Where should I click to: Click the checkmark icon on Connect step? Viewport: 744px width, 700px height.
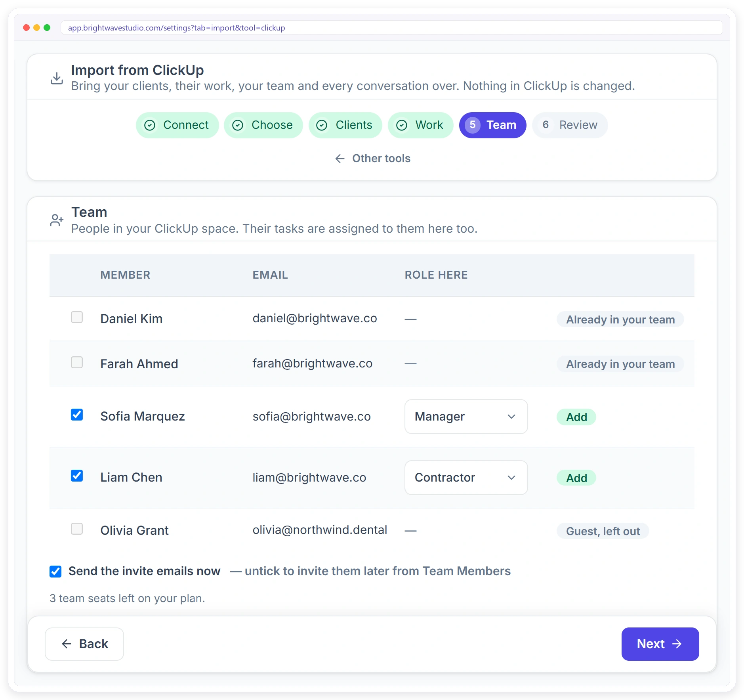(x=150, y=125)
